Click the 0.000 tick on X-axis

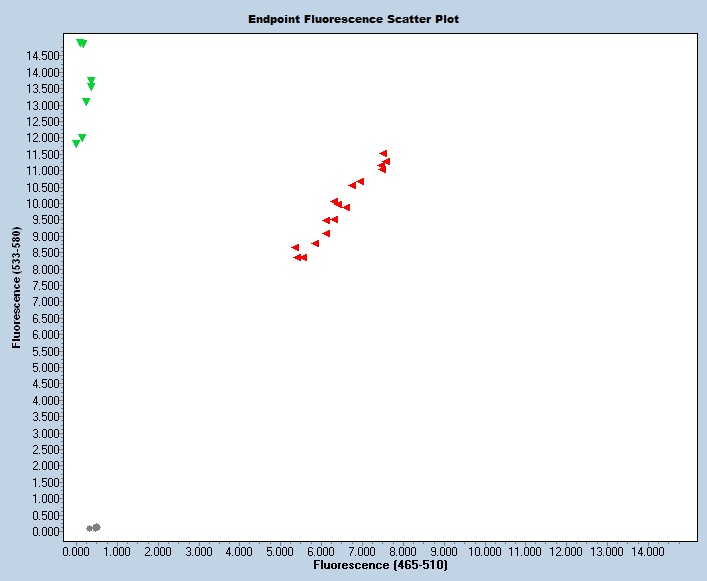[x=75, y=551]
